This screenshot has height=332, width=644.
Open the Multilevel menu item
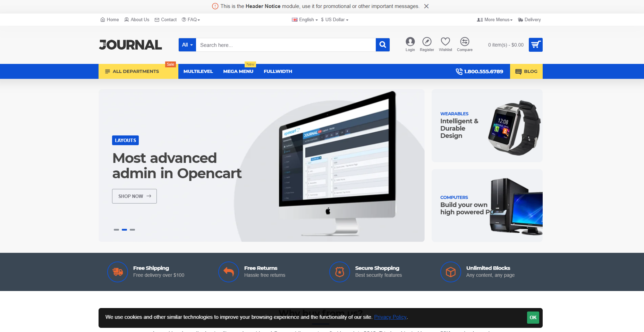point(198,71)
